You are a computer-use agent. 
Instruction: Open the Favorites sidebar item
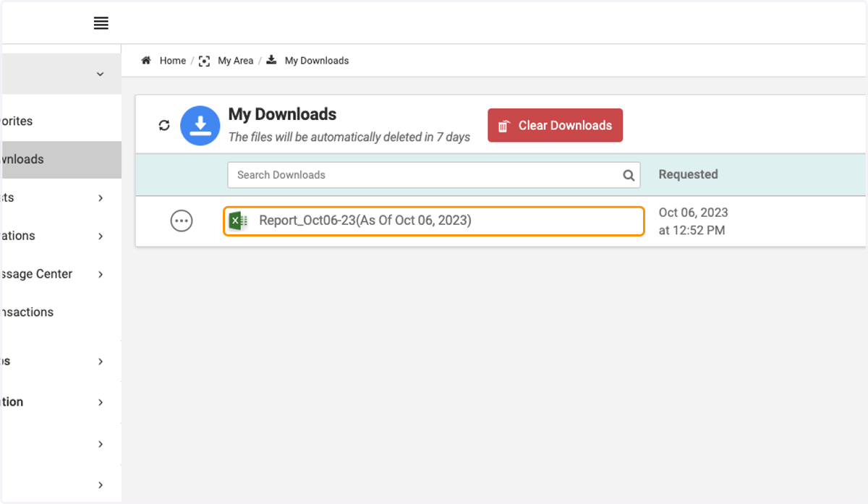click(x=61, y=121)
